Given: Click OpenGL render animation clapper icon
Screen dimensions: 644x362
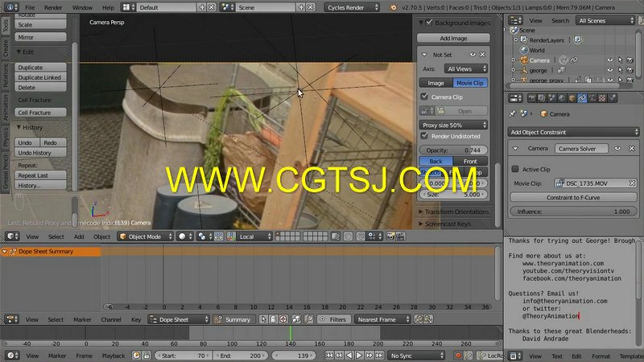Looking at the screenshot, I should (x=400, y=237).
